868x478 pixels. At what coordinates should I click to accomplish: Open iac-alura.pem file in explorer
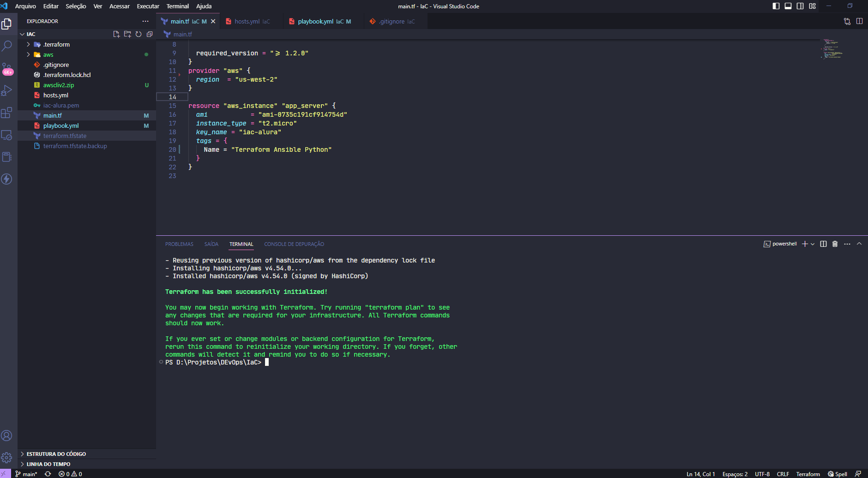(x=87, y=105)
